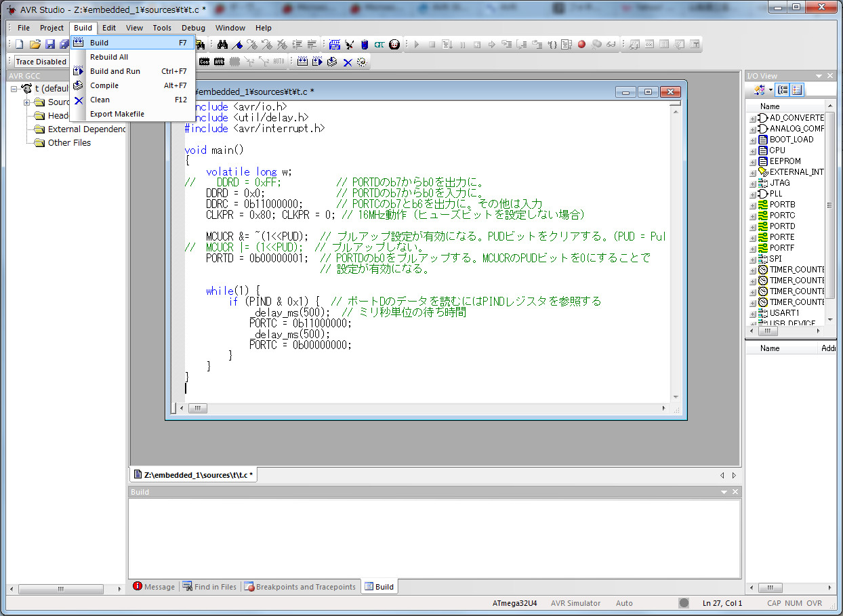This screenshot has height=616, width=843.
Task: Expand the PORTB node in I/O View
Action: pos(753,205)
